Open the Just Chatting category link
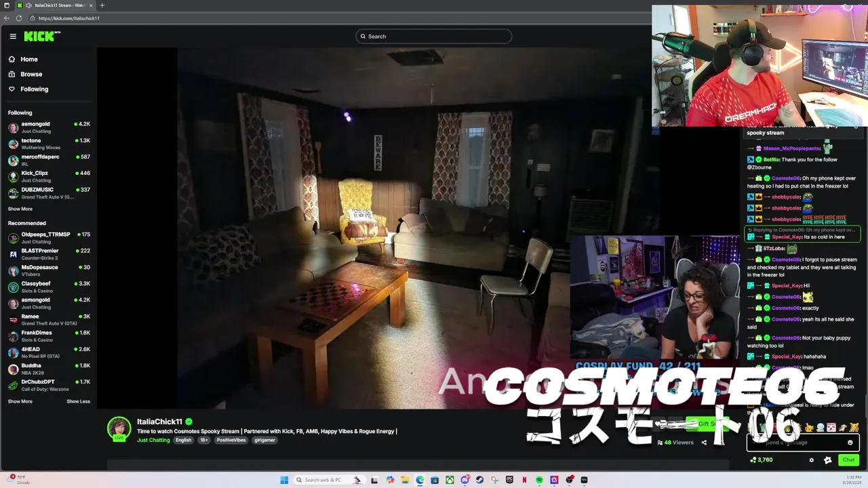Screen dimensions: 868x488 153,440
